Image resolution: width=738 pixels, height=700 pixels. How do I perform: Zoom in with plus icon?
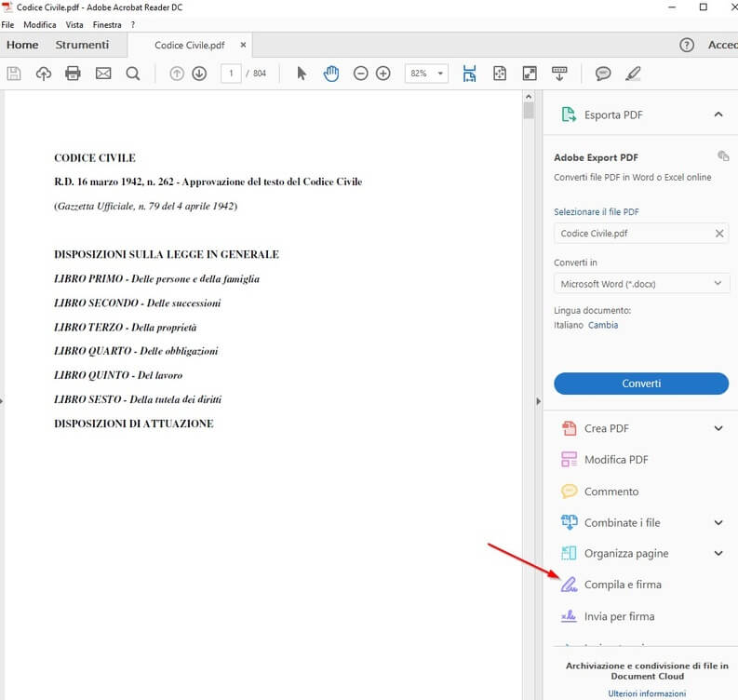tap(383, 74)
